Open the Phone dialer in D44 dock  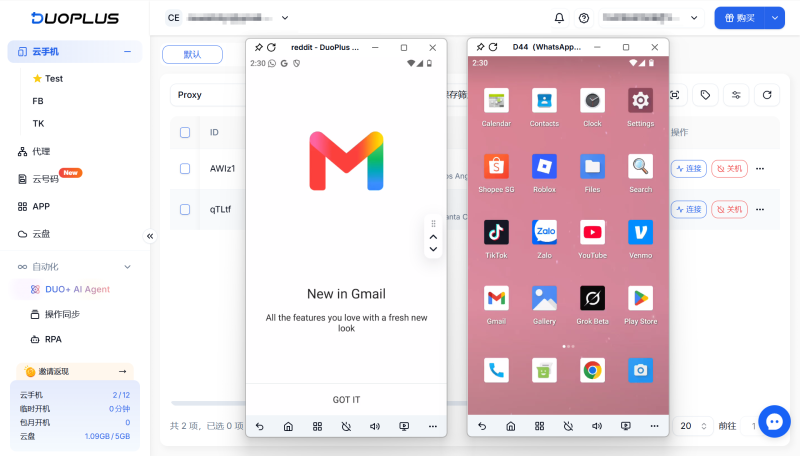click(496, 370)
